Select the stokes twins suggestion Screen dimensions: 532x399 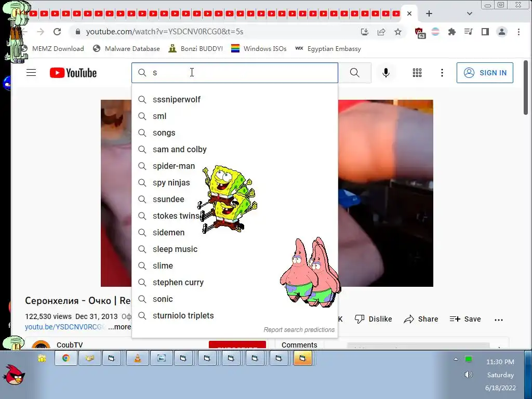pos(235,216)
